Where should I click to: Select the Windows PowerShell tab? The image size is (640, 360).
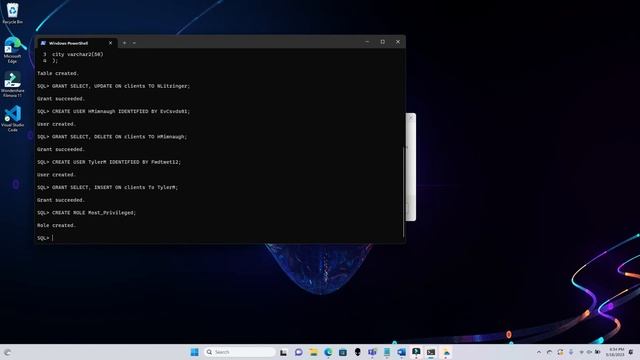[77, 43]
